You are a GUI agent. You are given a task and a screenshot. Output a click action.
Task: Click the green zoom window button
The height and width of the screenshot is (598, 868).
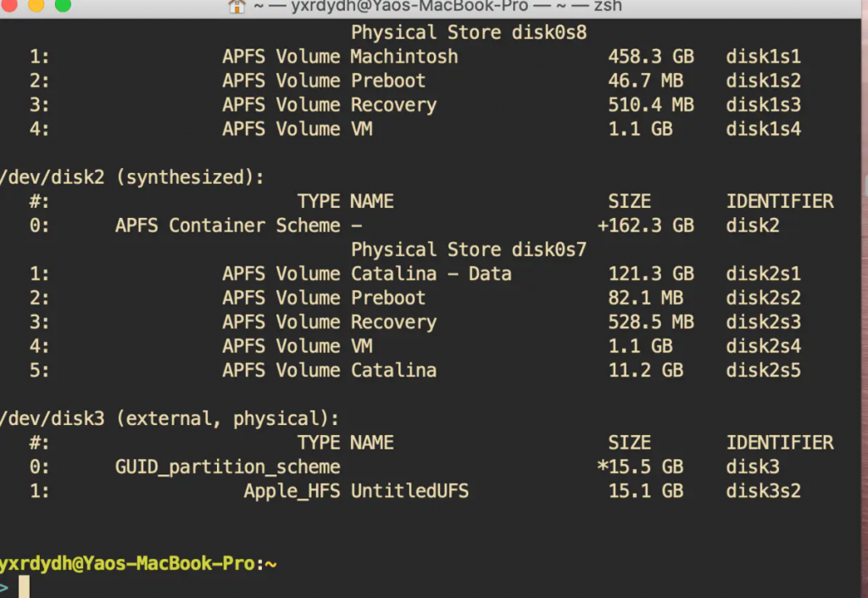click(x=63, y=5)
